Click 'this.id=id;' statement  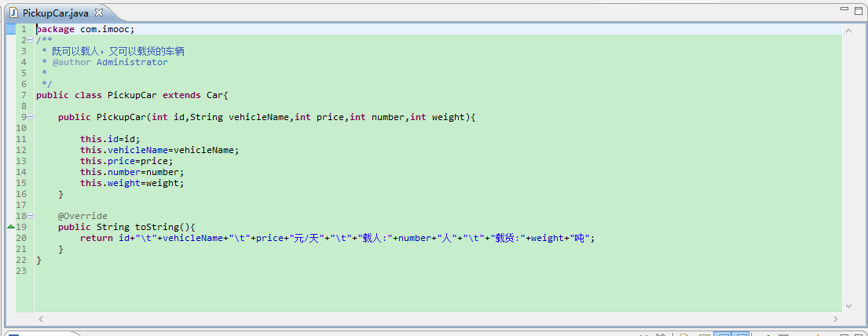click(x=110, y=140)
